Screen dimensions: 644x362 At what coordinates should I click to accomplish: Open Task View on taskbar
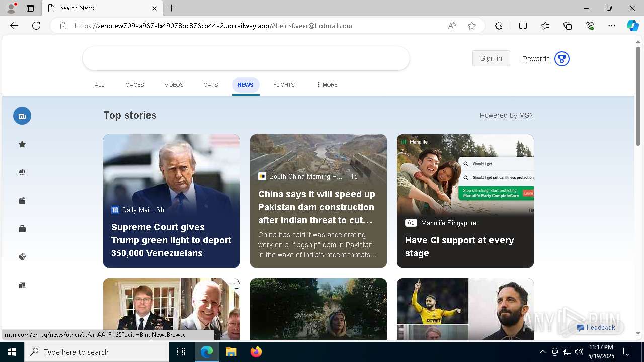(181, 352)
